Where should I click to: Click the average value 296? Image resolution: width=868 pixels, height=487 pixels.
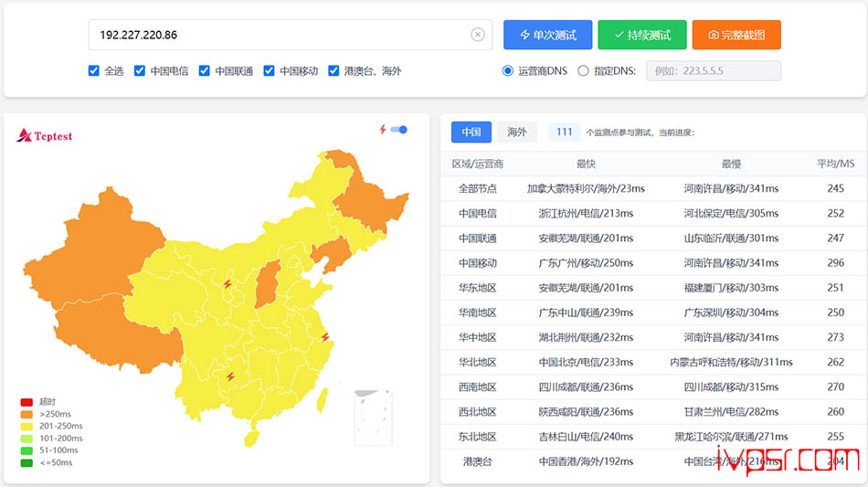pos(835,263)
